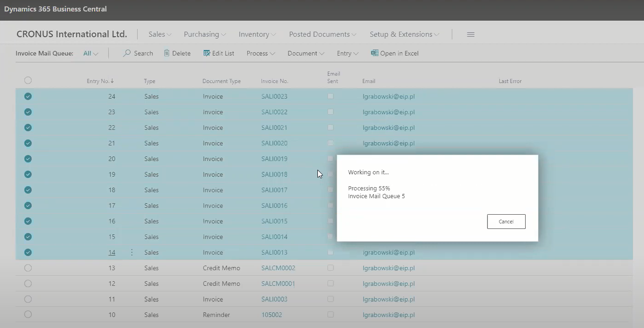
Task: Expand the Posted Documents menu
Action: (x=322, y=34)
